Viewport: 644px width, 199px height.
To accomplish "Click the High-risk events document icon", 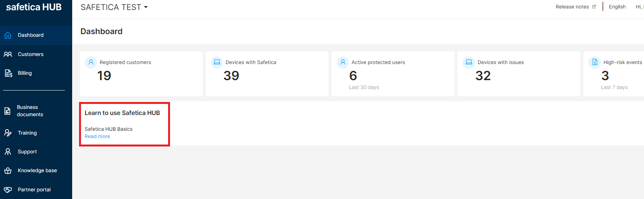I will point(594,62).
